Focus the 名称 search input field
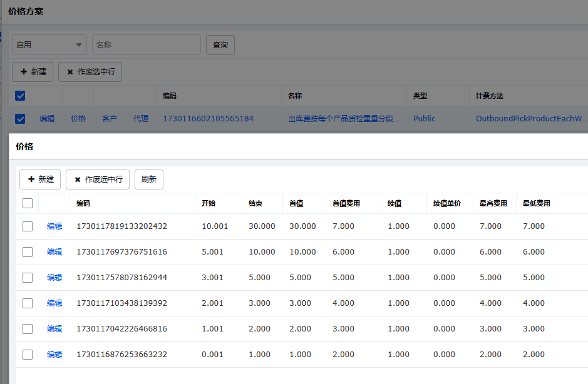 147,45
